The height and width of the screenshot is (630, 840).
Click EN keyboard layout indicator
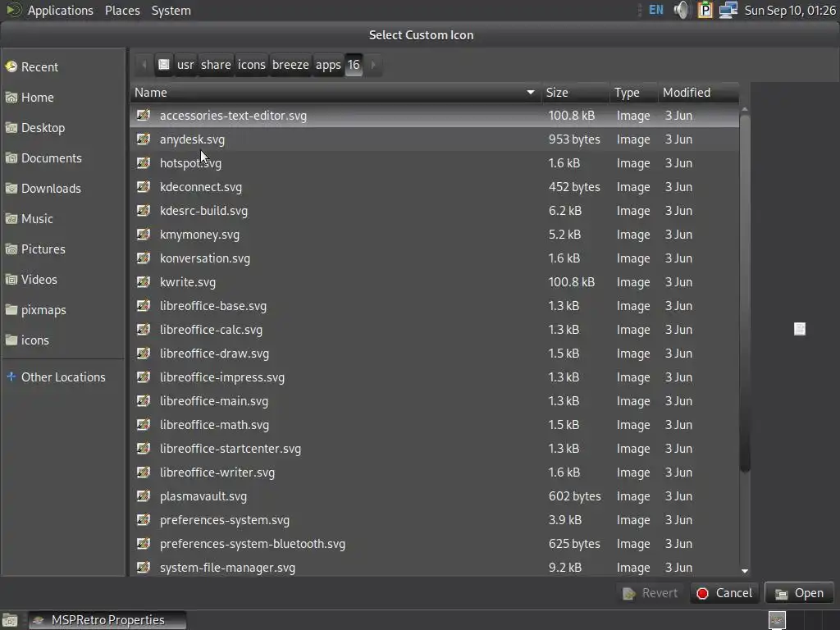click(655, 10)
